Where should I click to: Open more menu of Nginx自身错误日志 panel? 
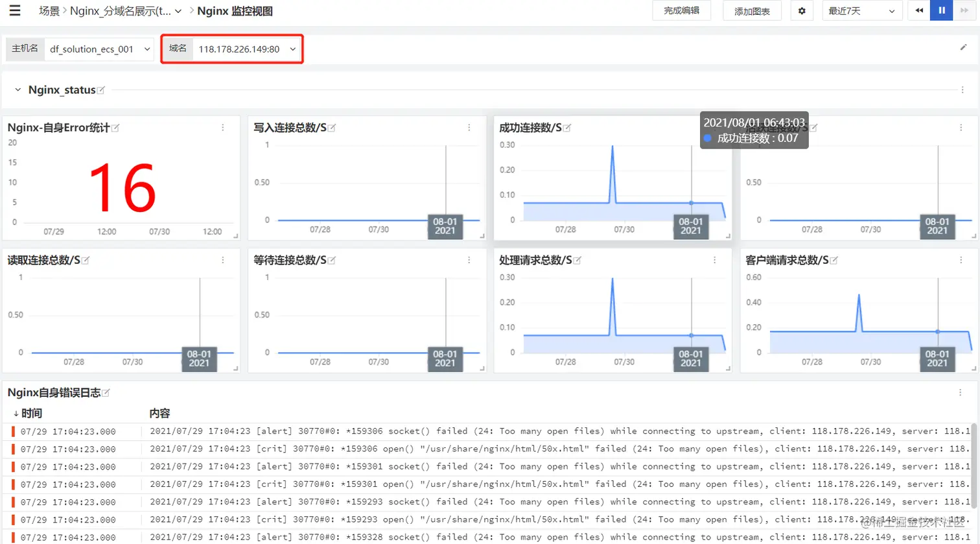click(x=961, y=392)
